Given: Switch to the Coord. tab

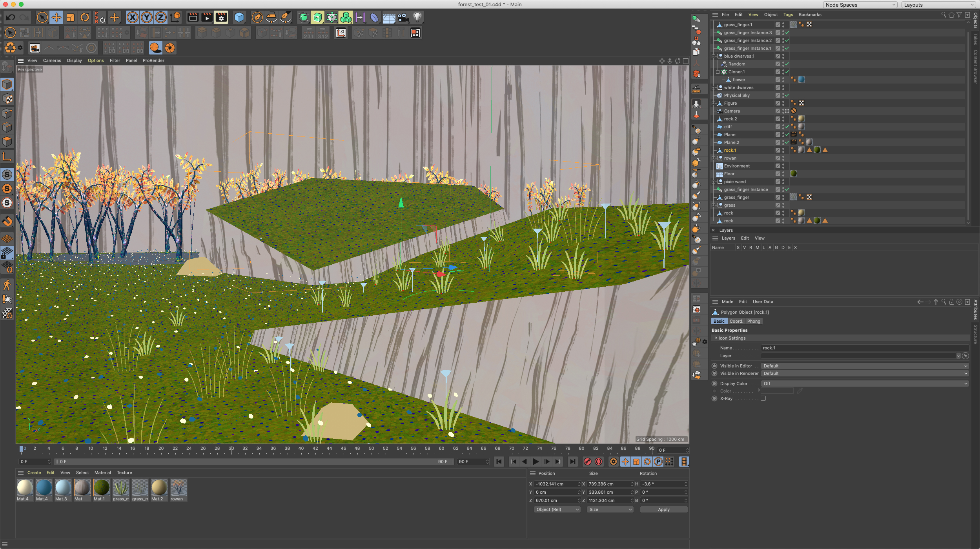Looking at the screenshot, I should click(x=736, y=321).
